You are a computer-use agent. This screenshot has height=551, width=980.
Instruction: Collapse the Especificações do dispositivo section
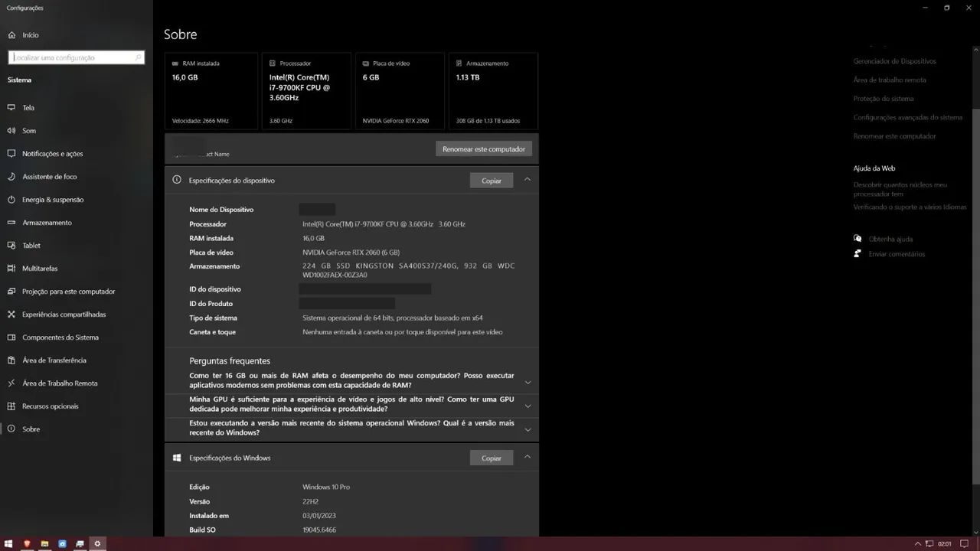click(527, 180)
